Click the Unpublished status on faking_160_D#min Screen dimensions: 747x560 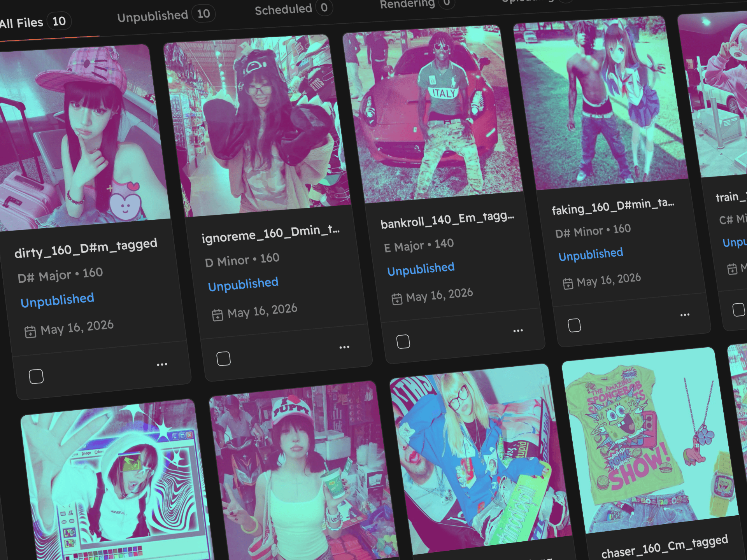pyautogui.click(x=591, y=254)
